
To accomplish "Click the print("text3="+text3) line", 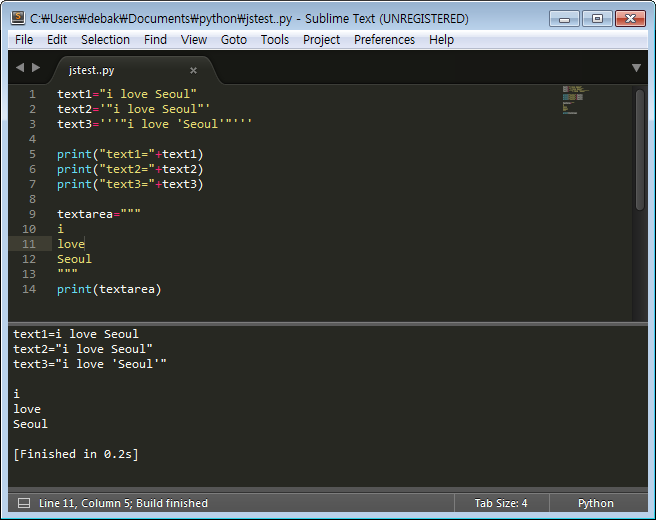I will pyautogui.click(x=130, y=184).
